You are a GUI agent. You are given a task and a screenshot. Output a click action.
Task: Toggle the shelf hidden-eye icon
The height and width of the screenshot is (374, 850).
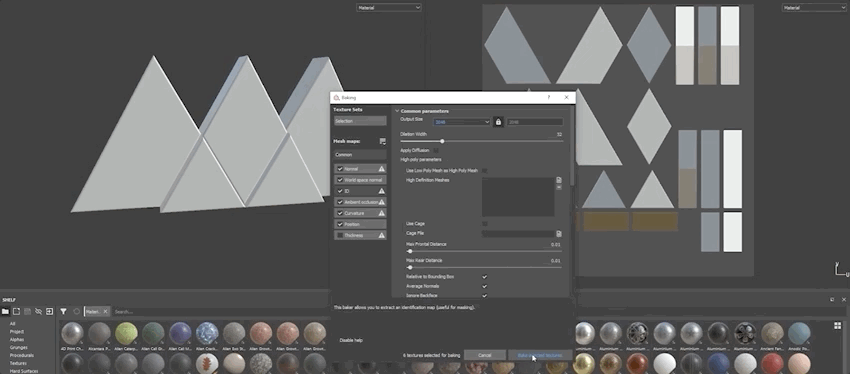point(38,312)
